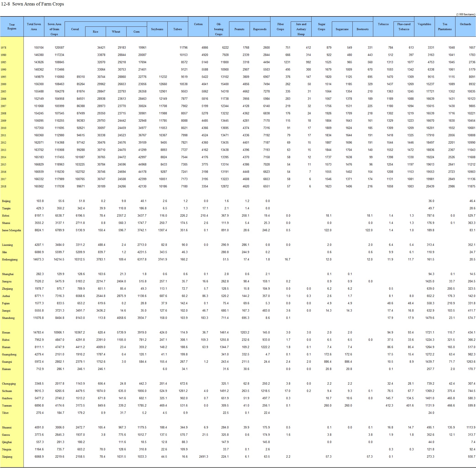The height and width of the screenshot is (475, 476).
Task: Select the year label '2010'
Action: pyautogui.click(x=3, y=128)
